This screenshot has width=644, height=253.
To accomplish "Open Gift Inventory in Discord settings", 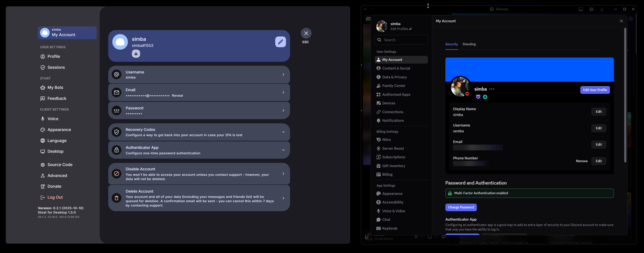I will click(x=401, y=166).
